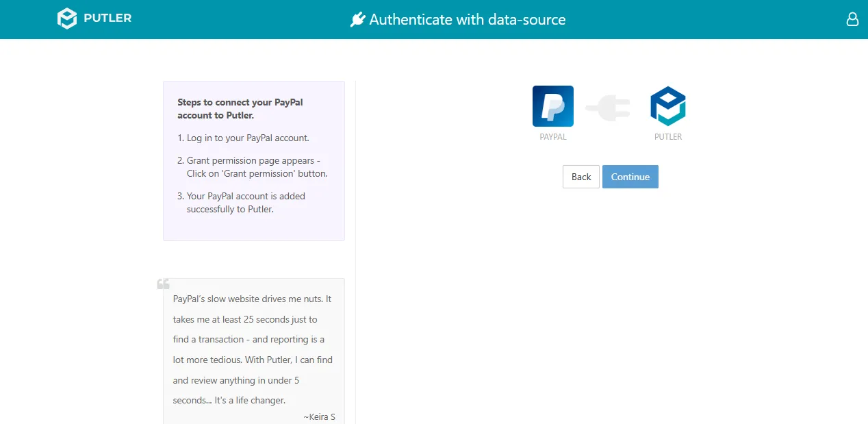Click the 'Authenticate with data-source' heading
The width and height of the screenshot is (868, 424).
coord(468,19)
